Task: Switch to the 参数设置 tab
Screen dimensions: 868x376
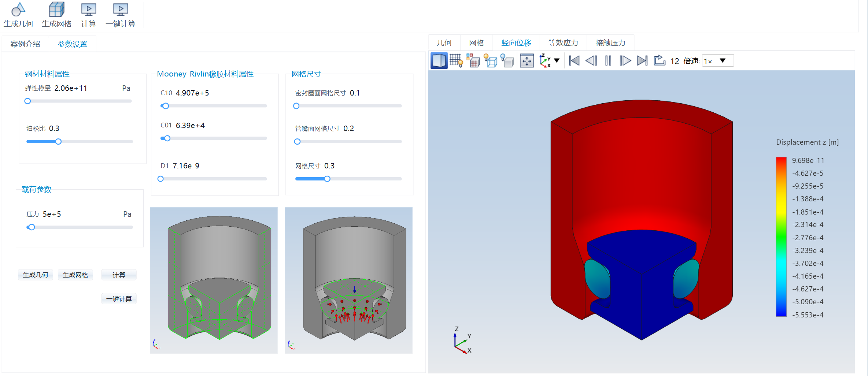Action: (x=73, y=44)
